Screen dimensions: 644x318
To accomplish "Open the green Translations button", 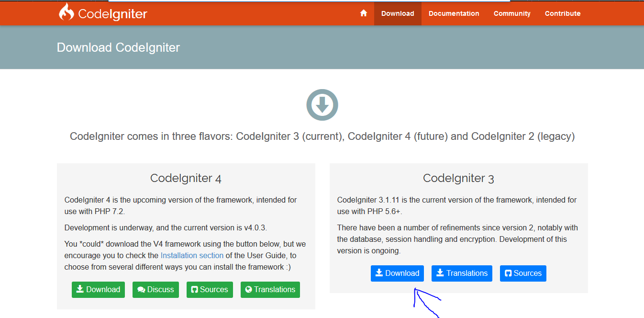I will point(270,290).
